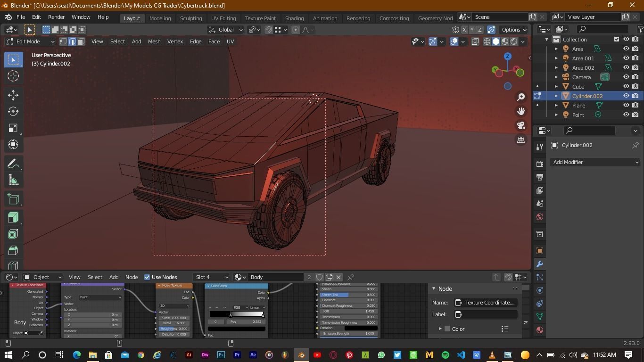Toggle the Use Nodes checkbox
This screenshot has height=362, width=644.
tap(147, 277)
